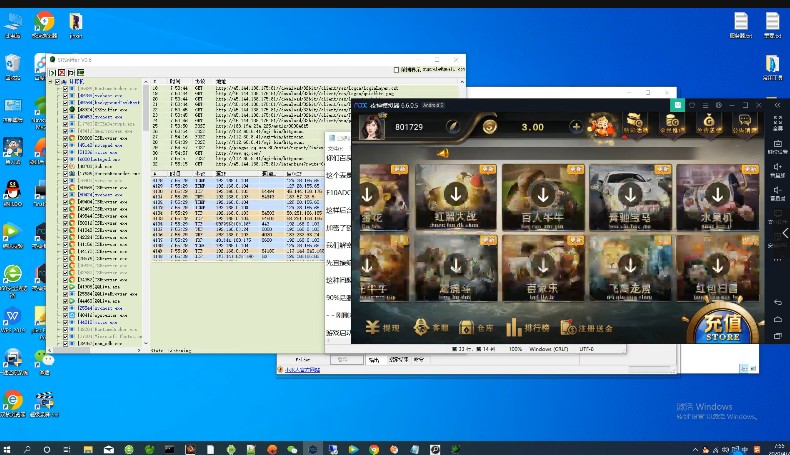Toggle the checkbox at top right of sniffer window
790x455 pixels.
pos(396,71)
